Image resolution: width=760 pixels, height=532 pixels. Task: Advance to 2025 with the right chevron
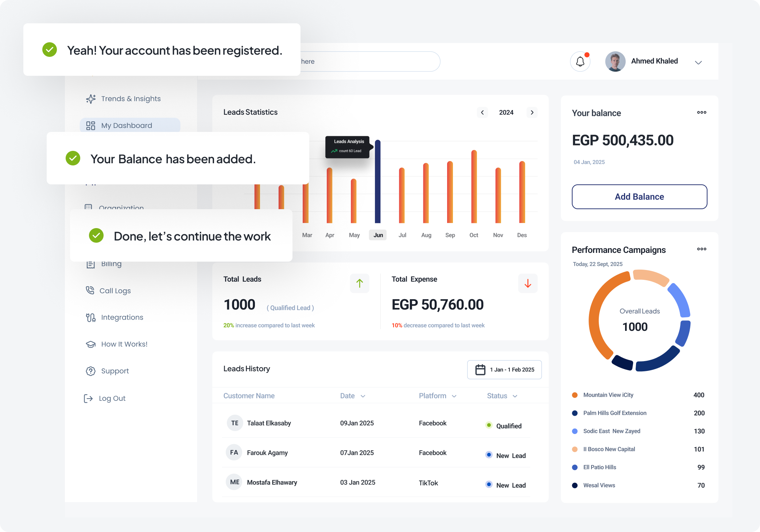pyautogui.click(x=532, y=112)
